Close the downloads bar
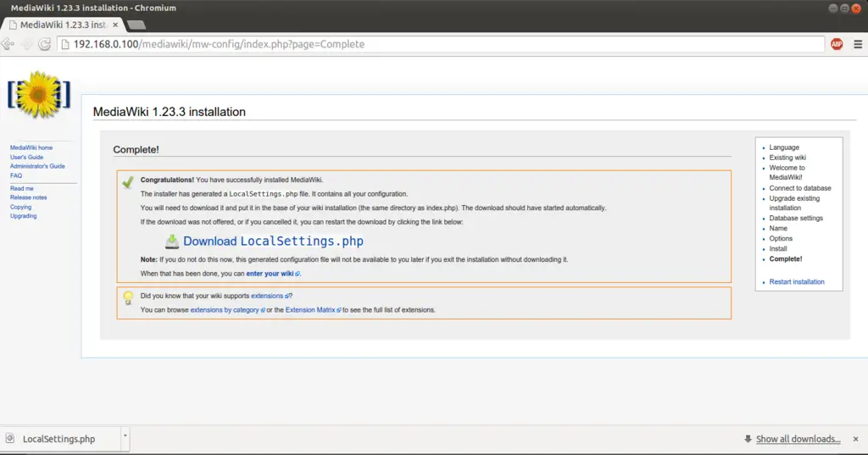The image size is (868, 455). (x=855, y=439)
